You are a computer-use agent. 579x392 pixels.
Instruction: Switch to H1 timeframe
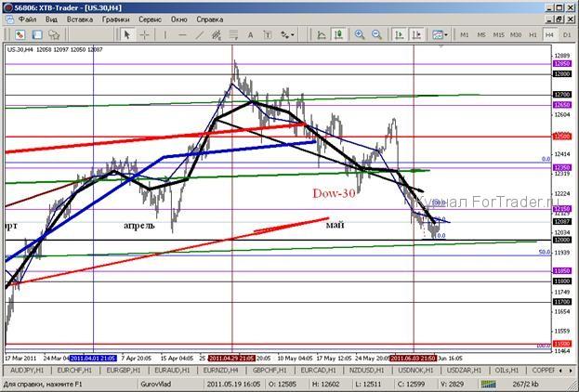pos(533,35)
